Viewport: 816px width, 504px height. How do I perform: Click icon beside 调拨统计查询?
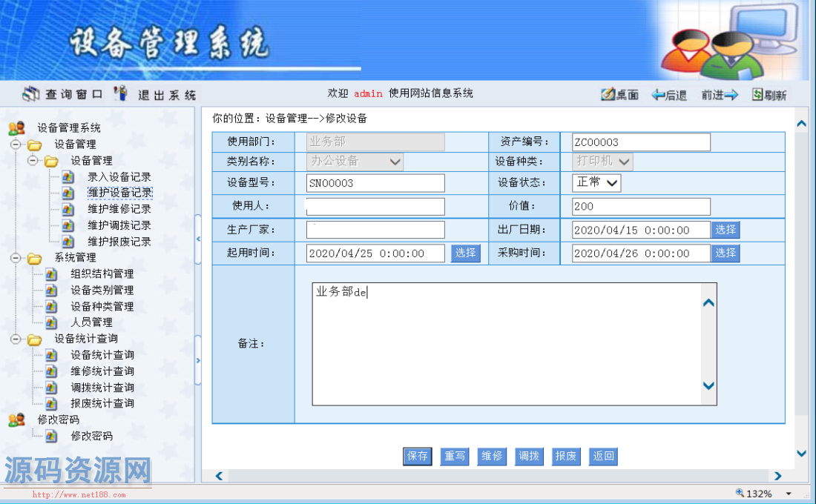[x=51, y=387]
